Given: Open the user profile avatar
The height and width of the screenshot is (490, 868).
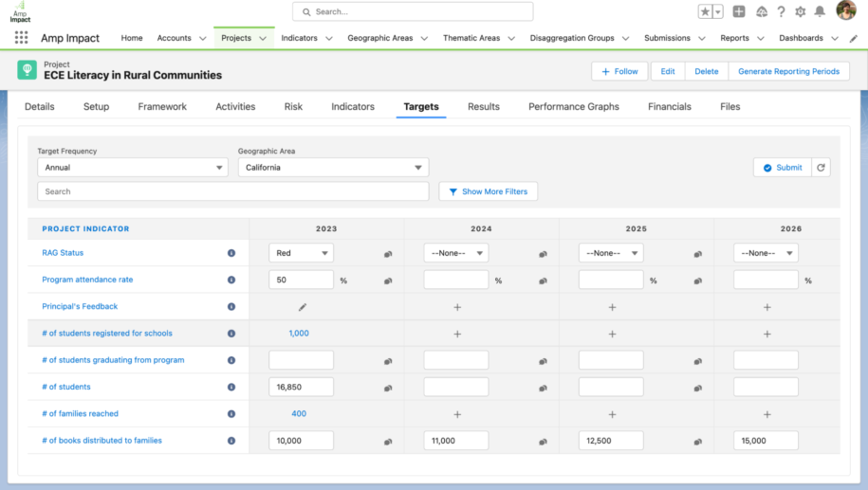Looking at the screenshot, I should [x=846, y=10].
